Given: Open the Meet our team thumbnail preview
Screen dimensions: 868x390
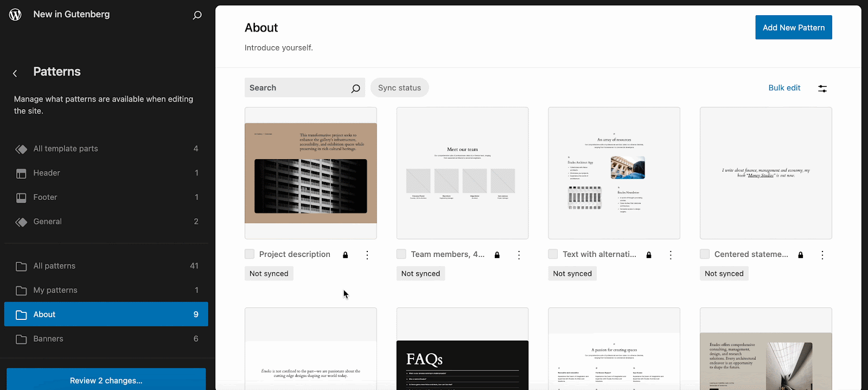Looking at the screenshot, I should point(463,173).
